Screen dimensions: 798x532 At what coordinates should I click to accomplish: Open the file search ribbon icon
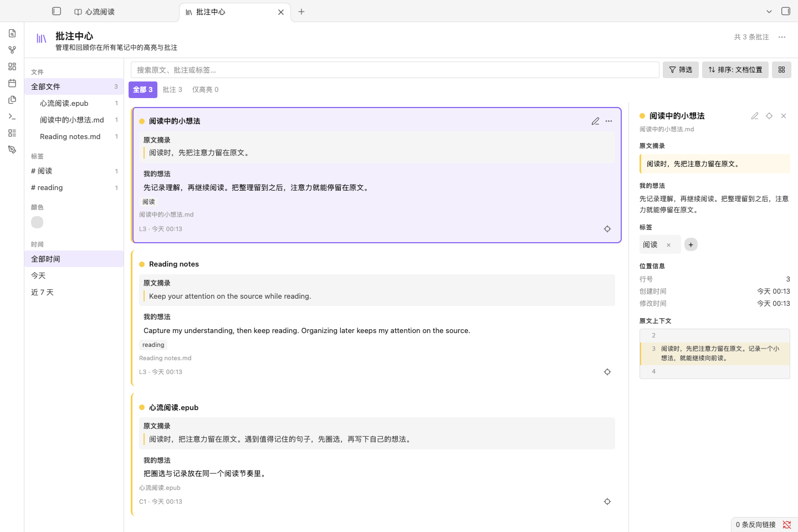pyautogui.click(x=12, y=33)
